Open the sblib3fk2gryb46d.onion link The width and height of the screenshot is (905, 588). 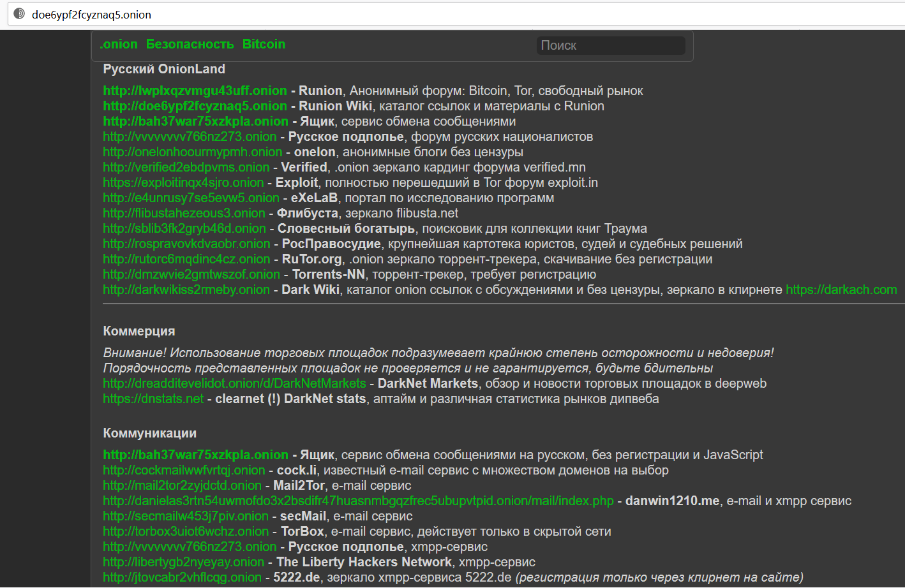click(184, 228)
